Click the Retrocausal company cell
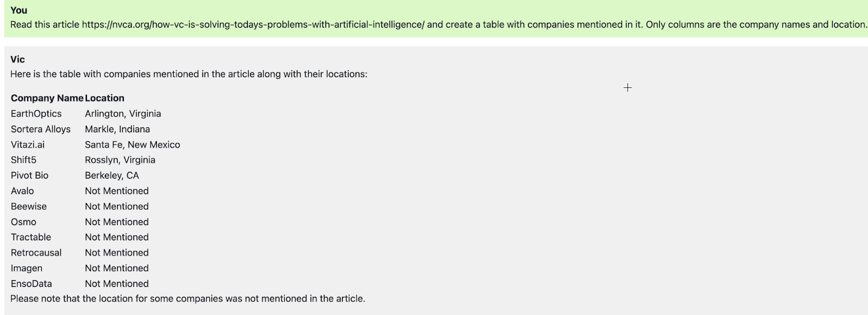Viewport: 868px width, 315px height. click(36, 253)
